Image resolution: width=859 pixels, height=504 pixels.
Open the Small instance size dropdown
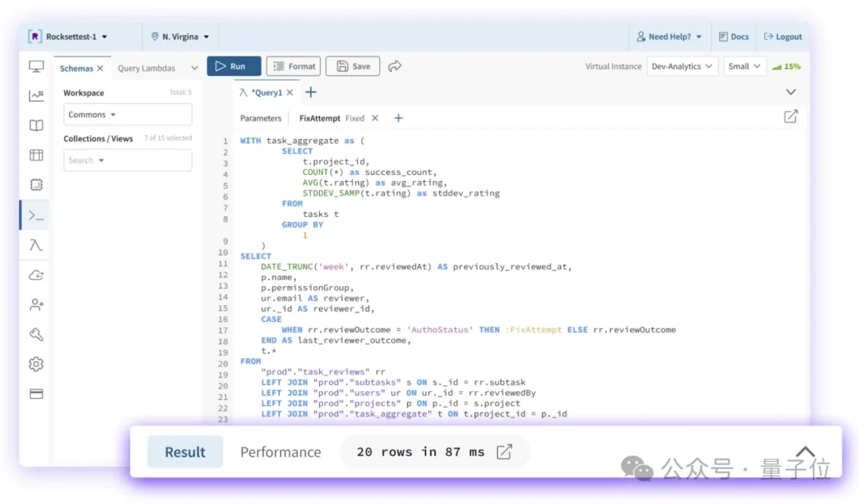click(744, 67)
